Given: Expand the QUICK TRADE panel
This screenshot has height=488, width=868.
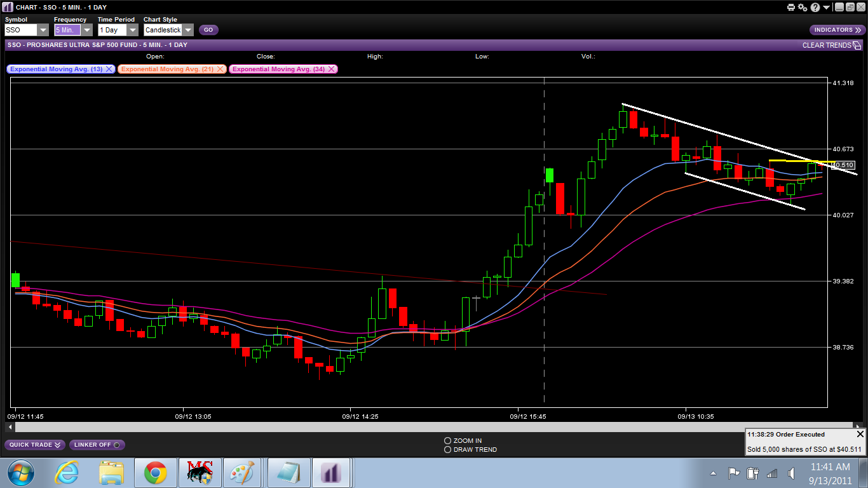Looking at the screenshot, I should click(35, 445).
